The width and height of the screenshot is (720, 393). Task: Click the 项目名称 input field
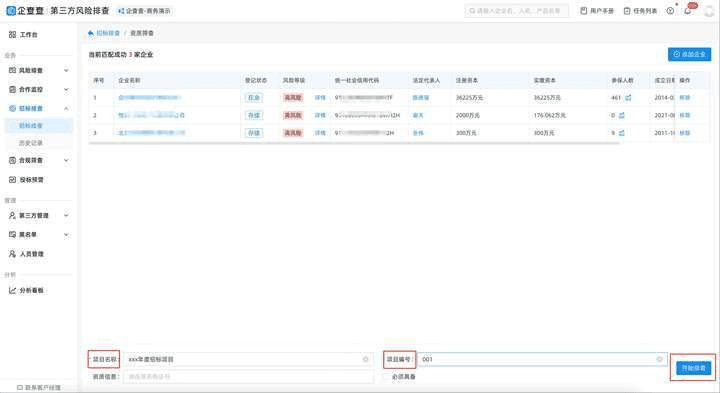[x=248, y=359]
